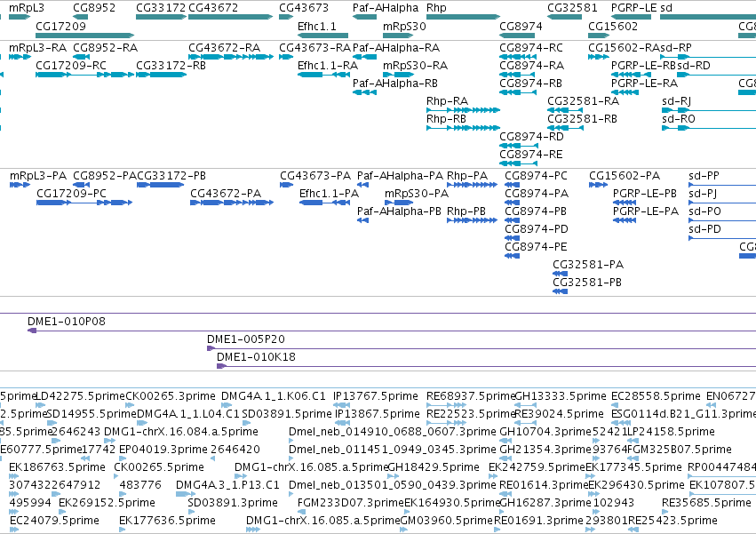This screenshot has width=756, height=534.
Task: Select protein Rhp-PB
Action: [x=466, y=211]
